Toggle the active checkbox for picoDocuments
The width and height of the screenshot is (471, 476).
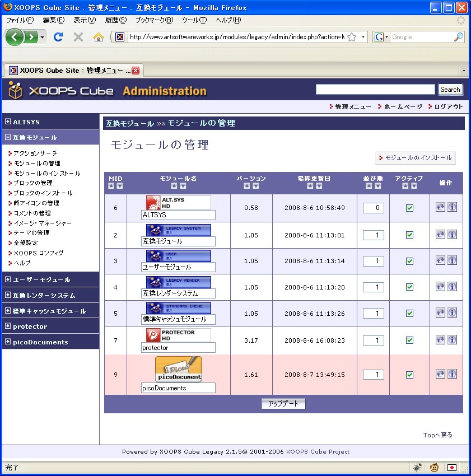pos(409,375)
